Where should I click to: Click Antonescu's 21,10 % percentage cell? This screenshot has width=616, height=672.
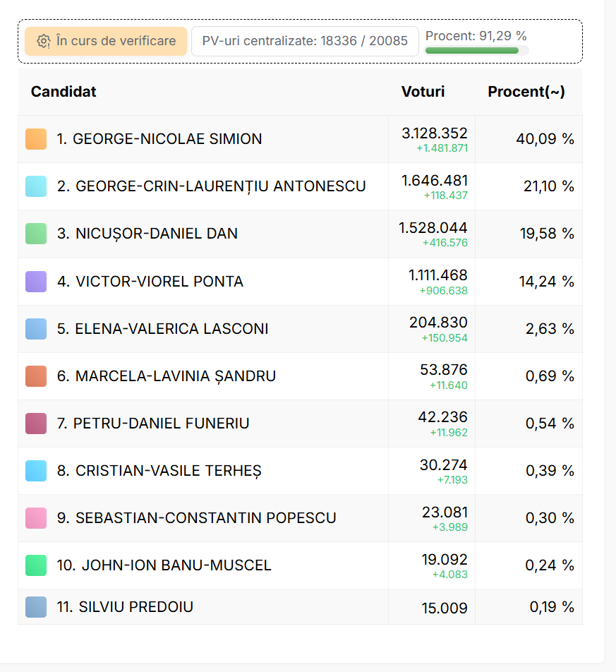click(547, 186)
